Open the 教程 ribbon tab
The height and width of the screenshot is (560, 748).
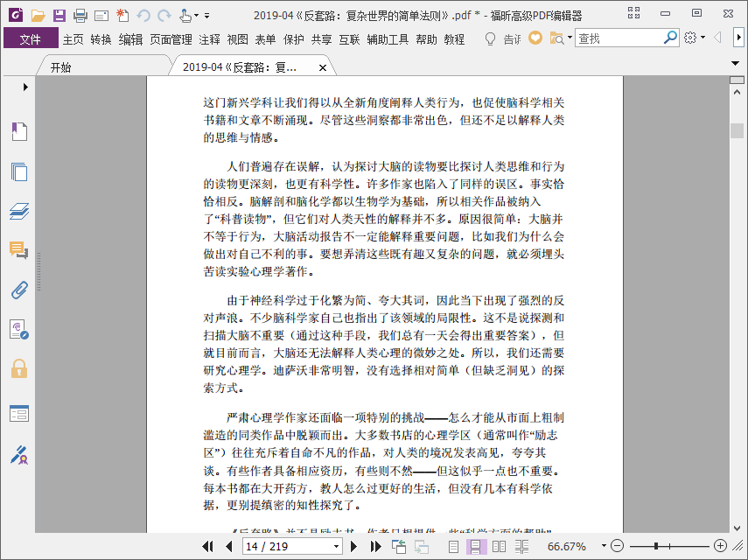pos(454,39)
